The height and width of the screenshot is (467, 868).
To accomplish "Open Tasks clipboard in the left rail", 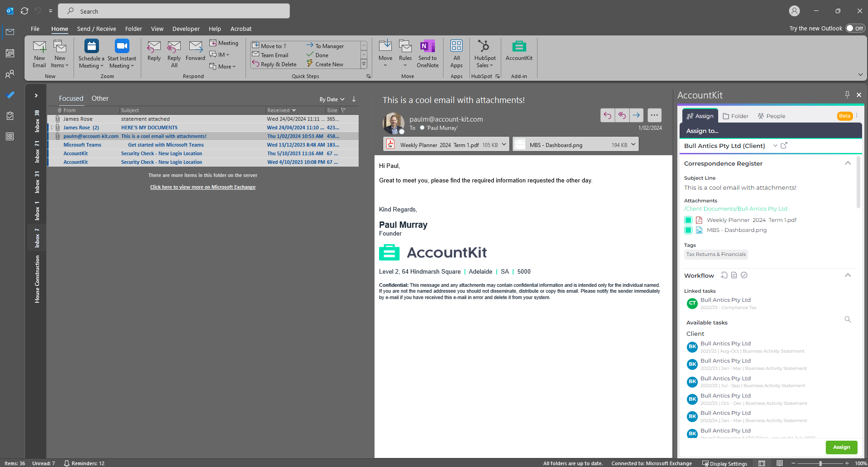I will point(10,116).
